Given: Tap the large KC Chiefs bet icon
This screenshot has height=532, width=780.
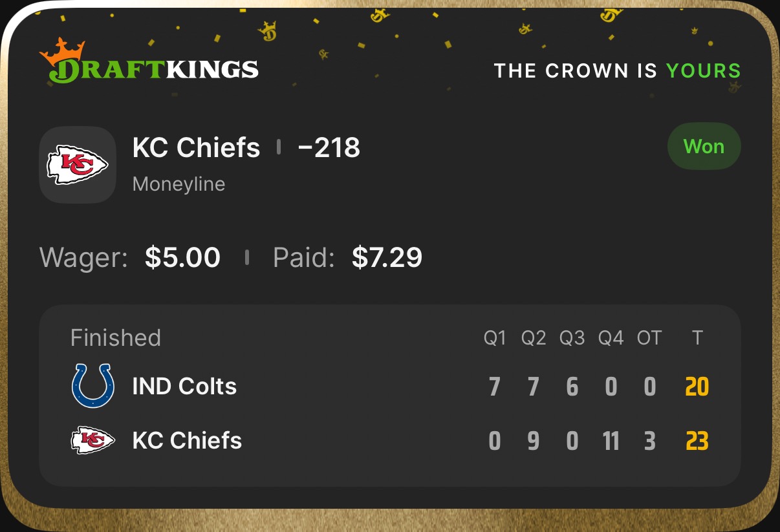Looking at the screenshot, I should point(78,164).
